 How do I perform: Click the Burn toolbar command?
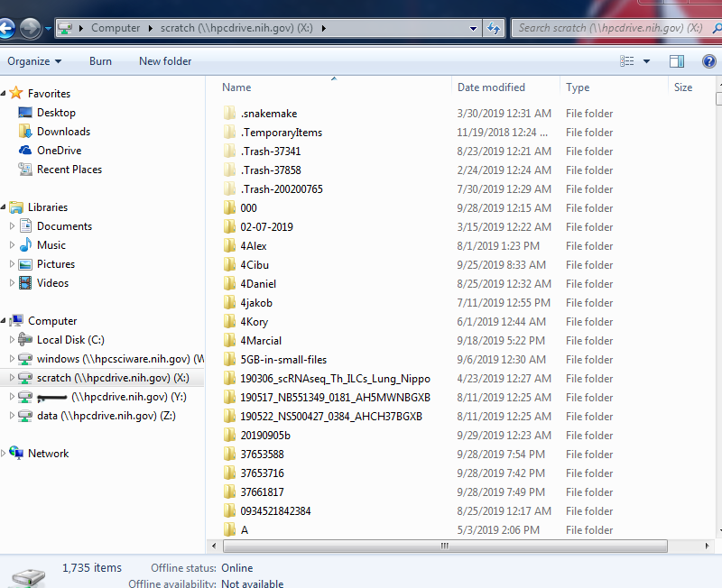pyautogui.click(x=100, y=61)
